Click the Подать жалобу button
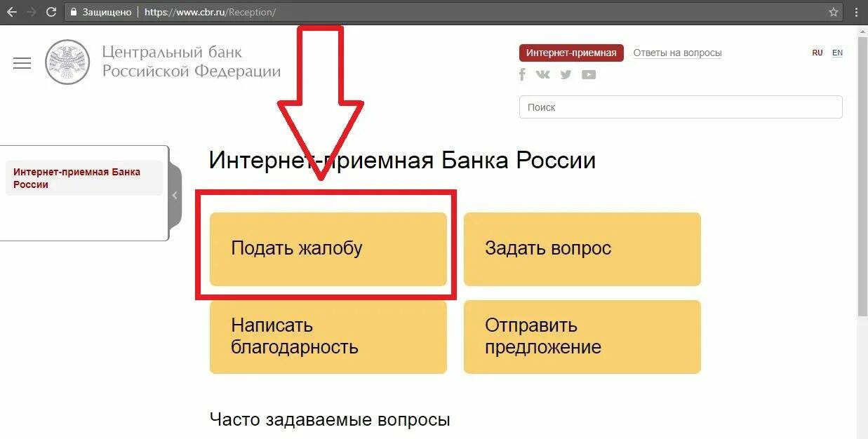 click(328, 249)
